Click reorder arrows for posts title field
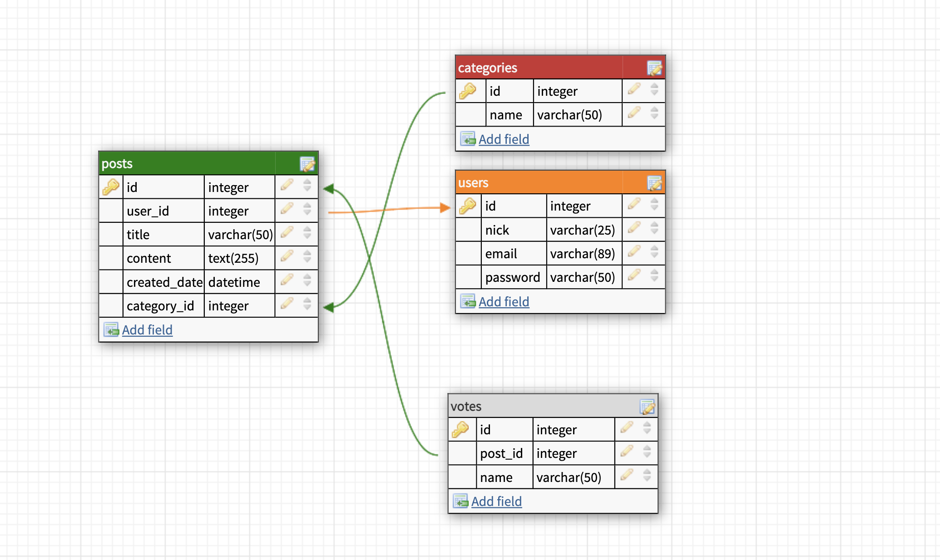 [307, 233]
